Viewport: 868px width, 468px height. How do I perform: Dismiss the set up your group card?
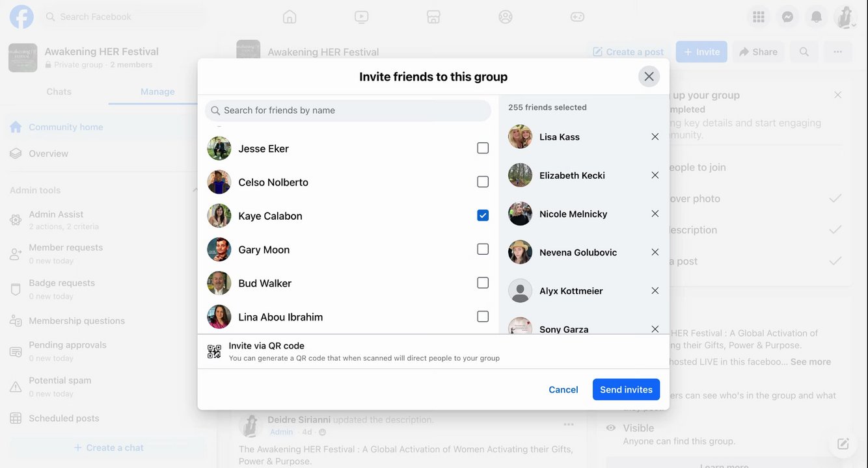838,95
